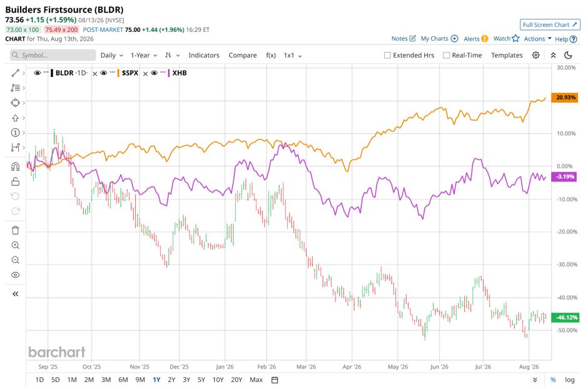
Task: Collapse the drawing tools sidebar
Action: (x=16, y=294)
